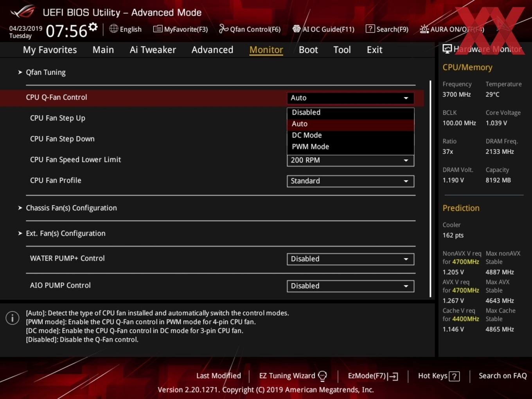Click the MyFavorite list icon
This screenshot has width=532, height=399.
(x=158, y=29)
